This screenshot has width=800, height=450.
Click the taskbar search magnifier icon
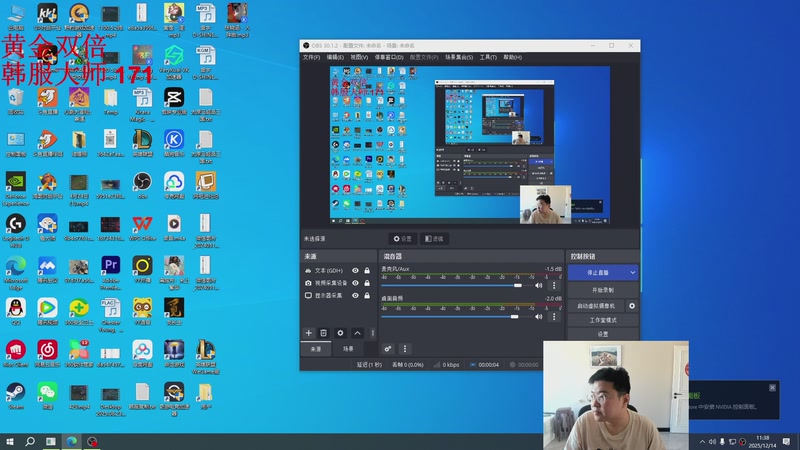click(x=30, y=441)
